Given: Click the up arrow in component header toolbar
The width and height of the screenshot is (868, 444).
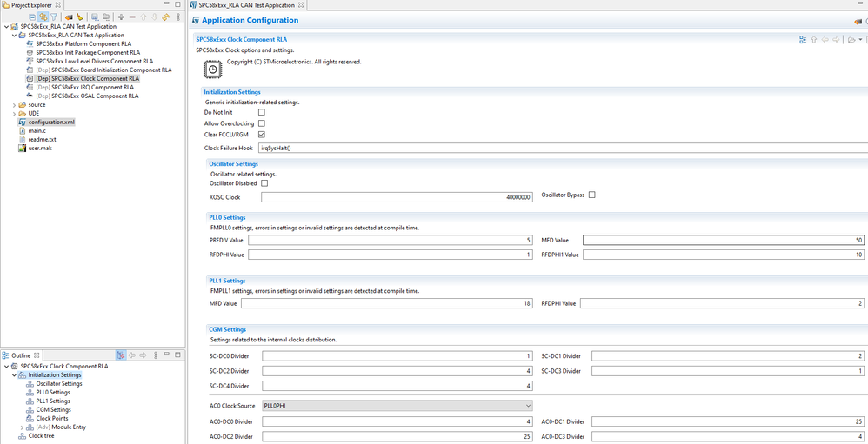Looking at the screenshot, I should point(814,40).
